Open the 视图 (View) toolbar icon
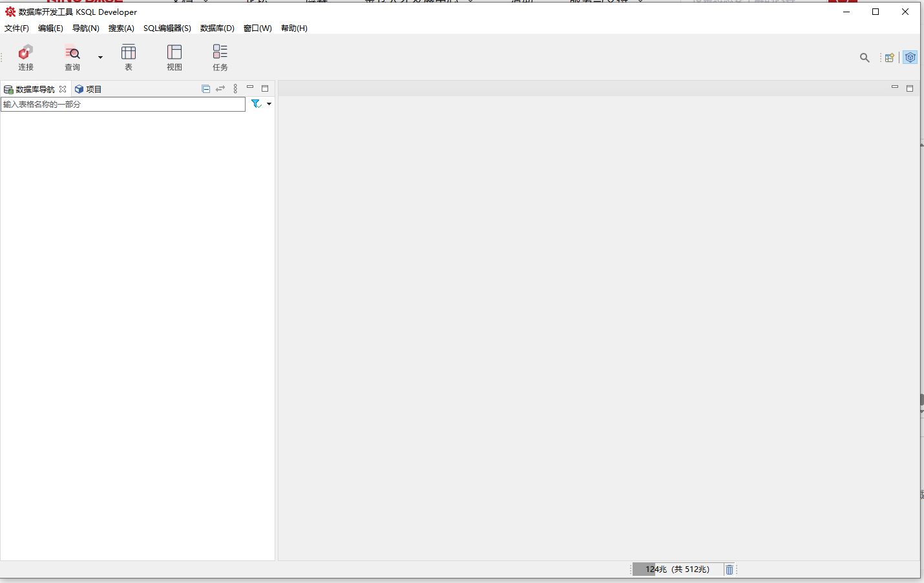 coord(174,57)
